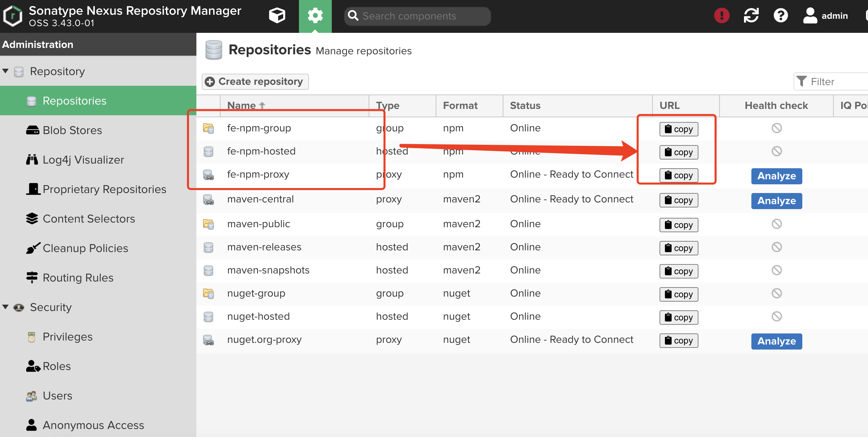Screen dimensions: 868x437
Task: Analyze health of nuget.org-proxy
Action: (x=777, y=341)
